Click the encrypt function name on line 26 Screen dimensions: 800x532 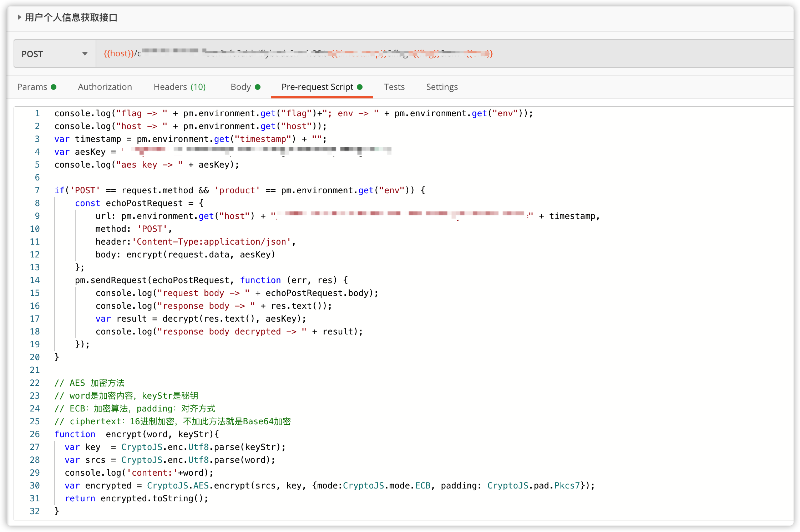click(123, 434)
